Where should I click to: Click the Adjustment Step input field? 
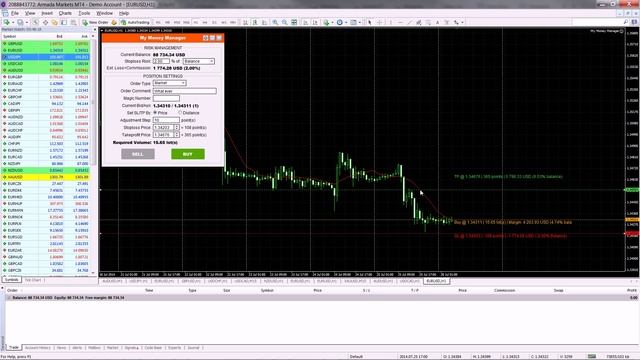pyautogui.click(x=166, y=120)
